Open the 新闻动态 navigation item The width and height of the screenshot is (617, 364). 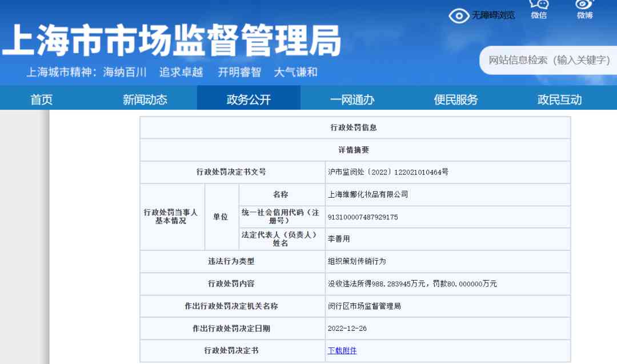click(x=145, y=99)
